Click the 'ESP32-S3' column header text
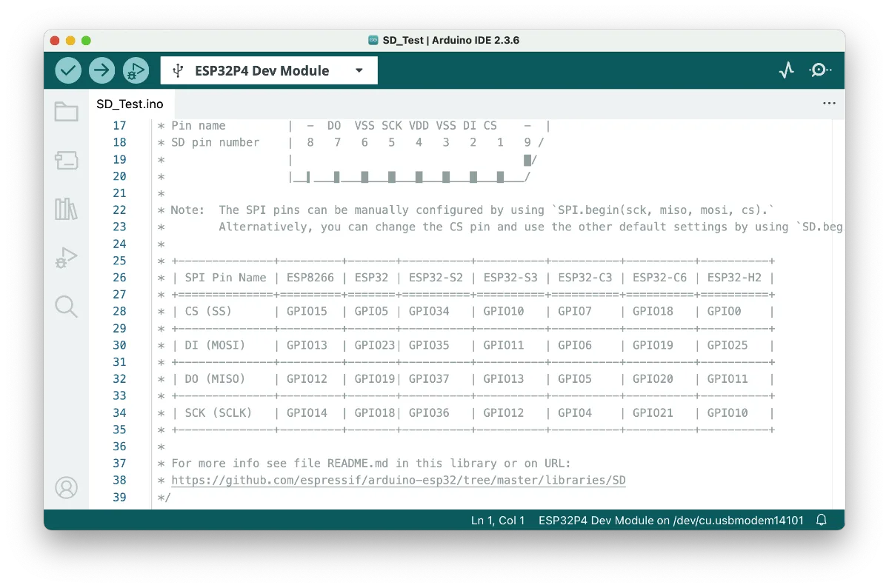 point(510,278)
